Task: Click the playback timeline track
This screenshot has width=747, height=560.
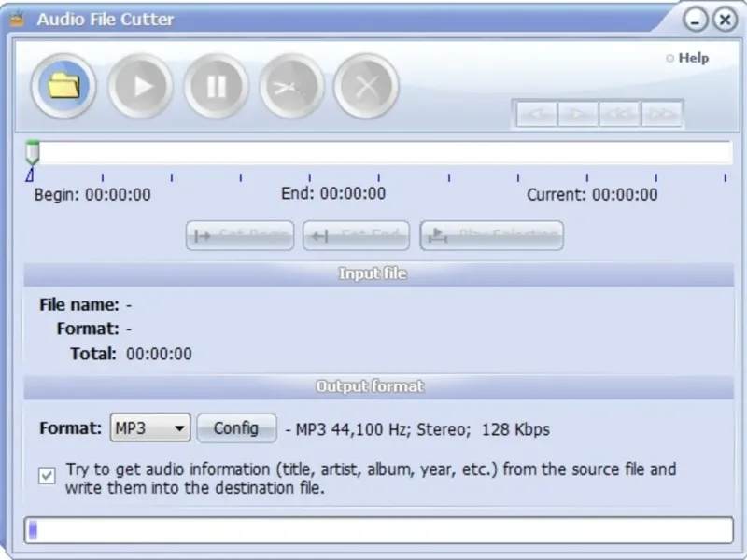Action: click(379, 152)
